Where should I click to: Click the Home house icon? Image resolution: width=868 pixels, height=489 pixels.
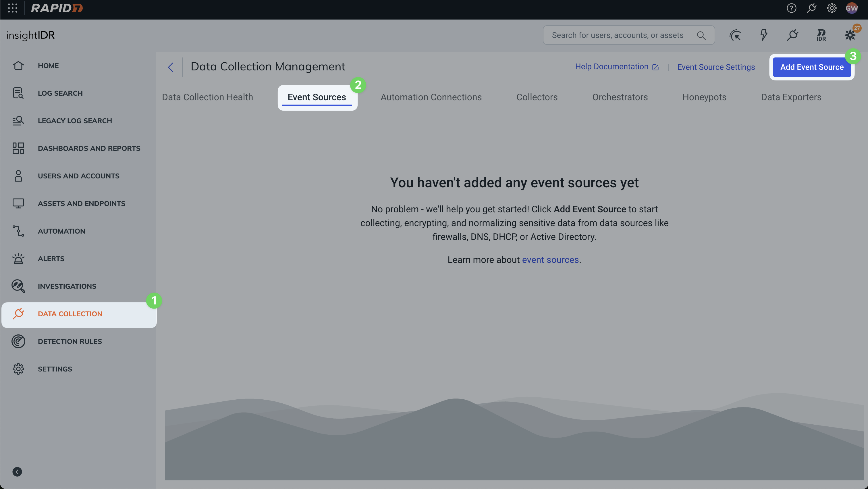click(18, 66)
